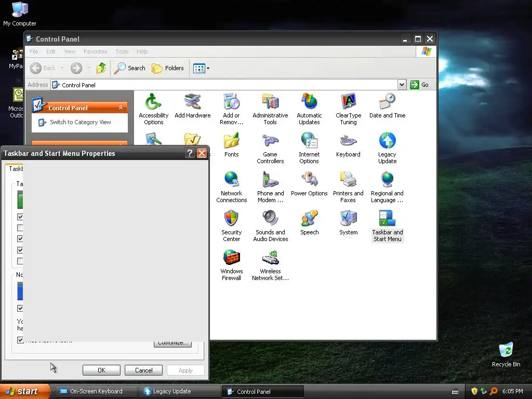Click the Customize button in dialog
The image size is (532, 399).
click(172, 343)
